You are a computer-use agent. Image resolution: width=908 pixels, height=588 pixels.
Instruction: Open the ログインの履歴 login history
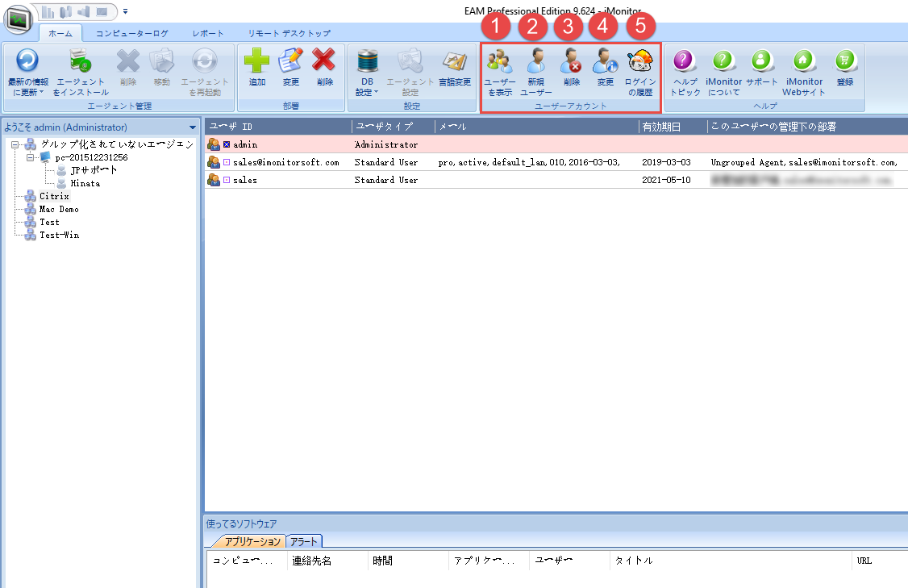click(640, 60)
